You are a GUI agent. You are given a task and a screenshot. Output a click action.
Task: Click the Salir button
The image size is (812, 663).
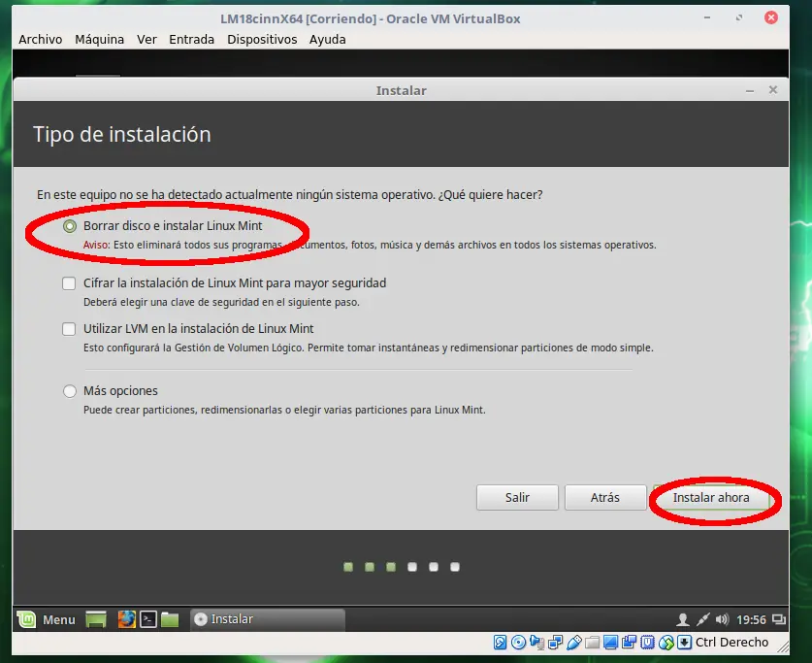pyautogui.click(x=517, y=498)
